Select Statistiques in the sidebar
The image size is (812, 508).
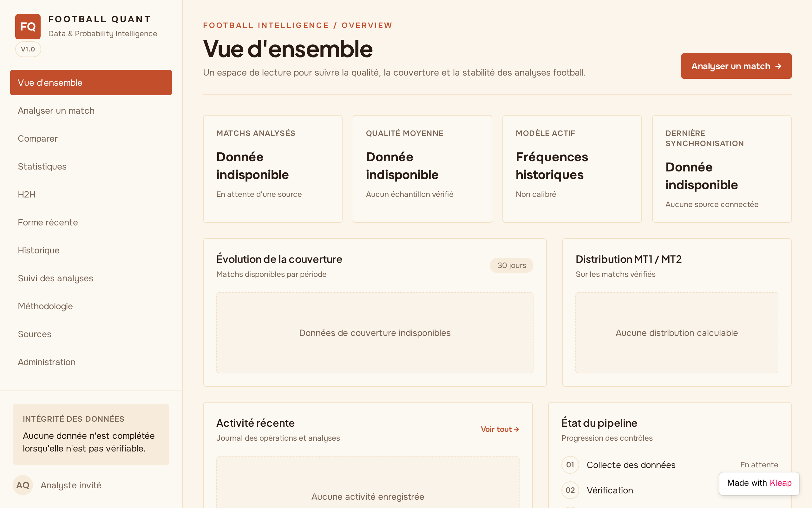tap(91, 166)
